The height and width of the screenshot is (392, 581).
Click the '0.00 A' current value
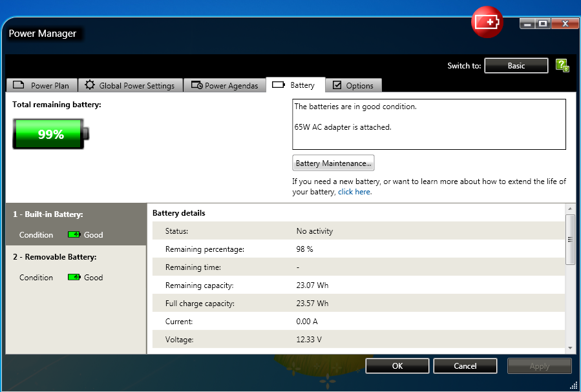307,322
